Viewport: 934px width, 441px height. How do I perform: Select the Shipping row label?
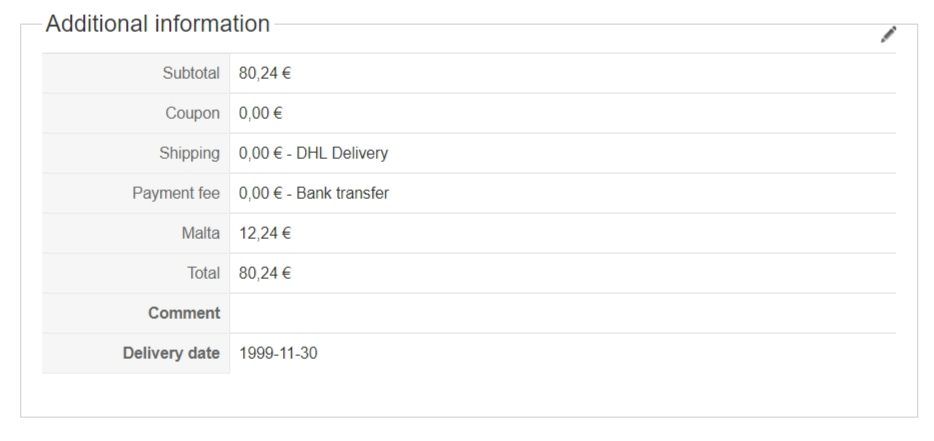point(191,153)
